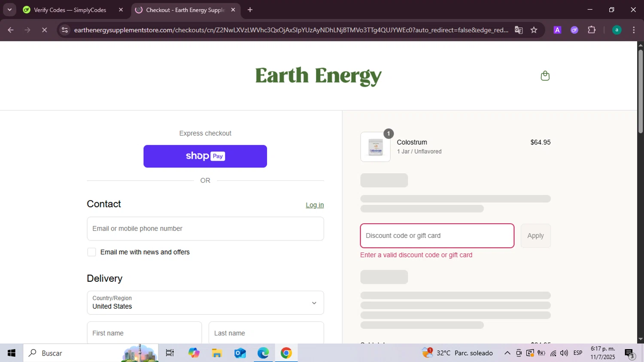Open the notification center icon
This screenshot has height=362, width=644.
[629, 353]
